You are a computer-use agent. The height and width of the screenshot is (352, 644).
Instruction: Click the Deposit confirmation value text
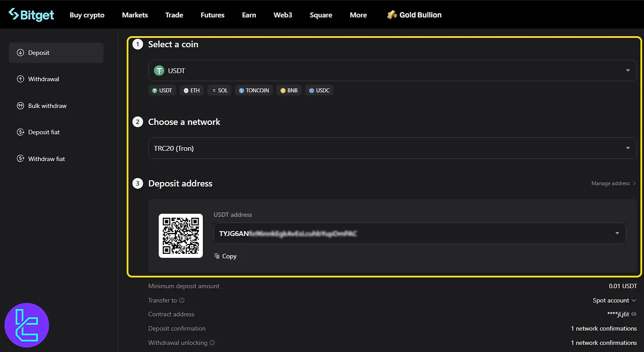tap(604, 328)
